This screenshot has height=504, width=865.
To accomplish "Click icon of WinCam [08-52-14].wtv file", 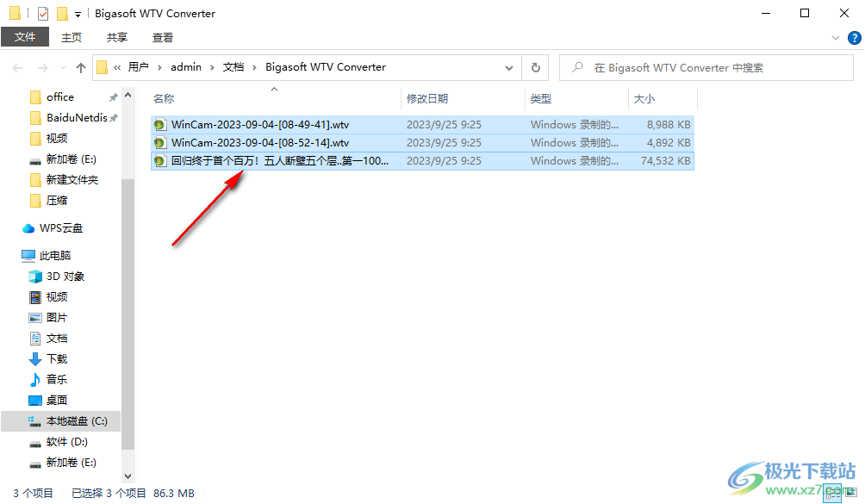I will pyautogui.click(x=160, y=143).
